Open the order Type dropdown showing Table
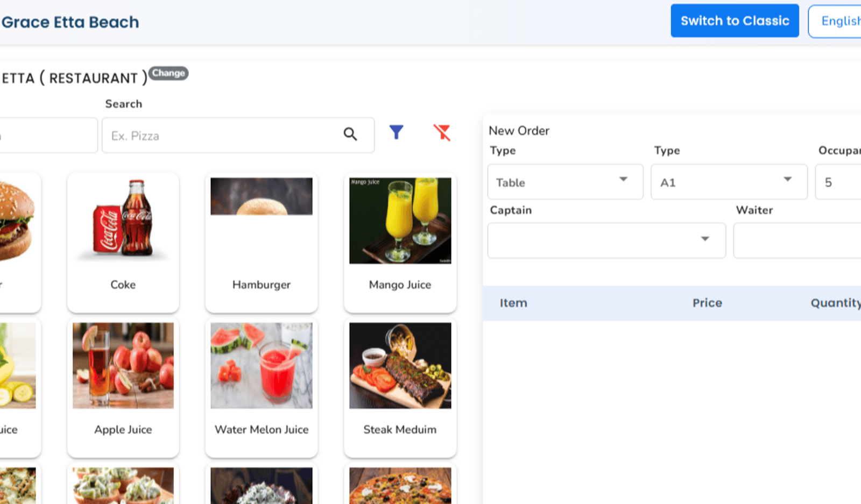This screenshot has width=861, height=504. [565, 182]
